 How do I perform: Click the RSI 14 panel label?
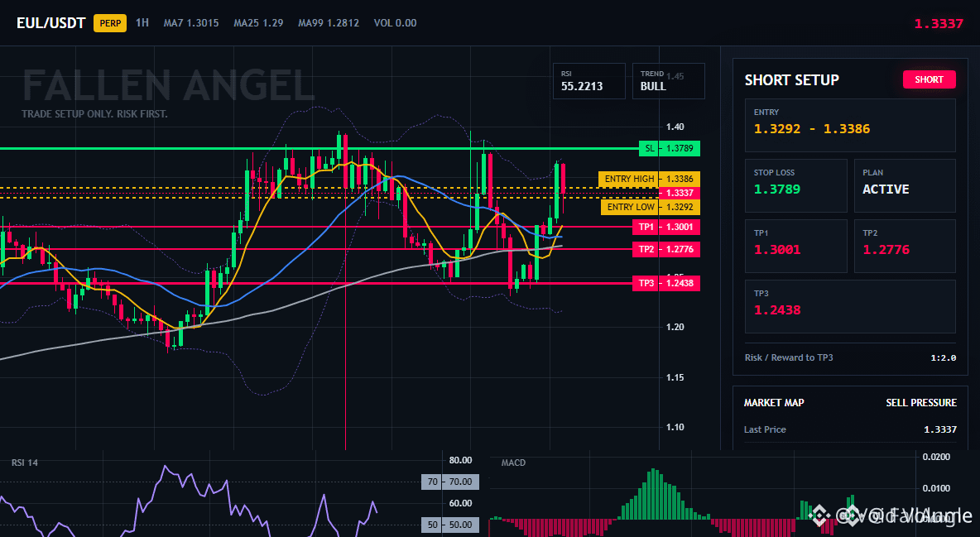coord(24,463)
